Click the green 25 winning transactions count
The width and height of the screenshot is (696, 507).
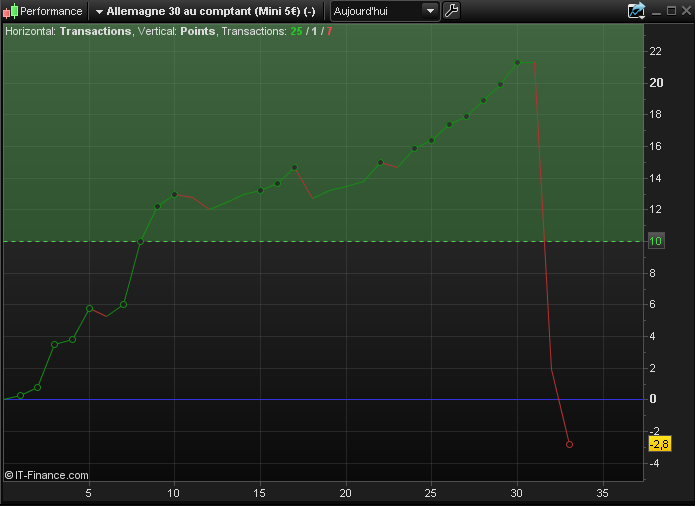[x=297, y=32]
